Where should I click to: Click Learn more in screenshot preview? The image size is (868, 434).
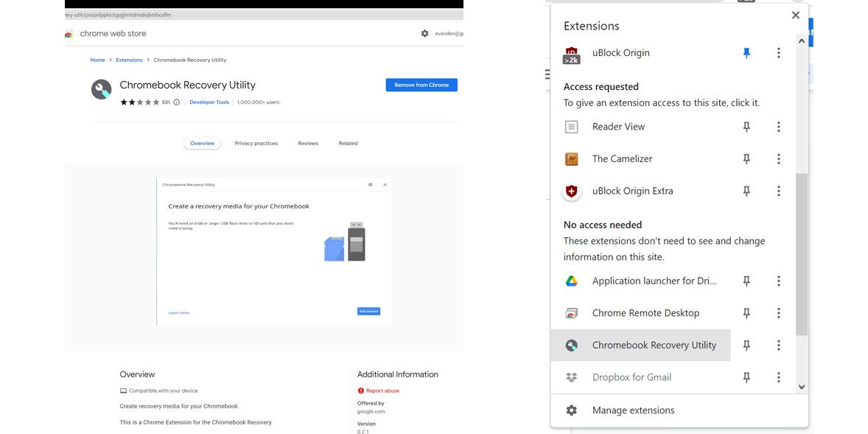point(179,312)
